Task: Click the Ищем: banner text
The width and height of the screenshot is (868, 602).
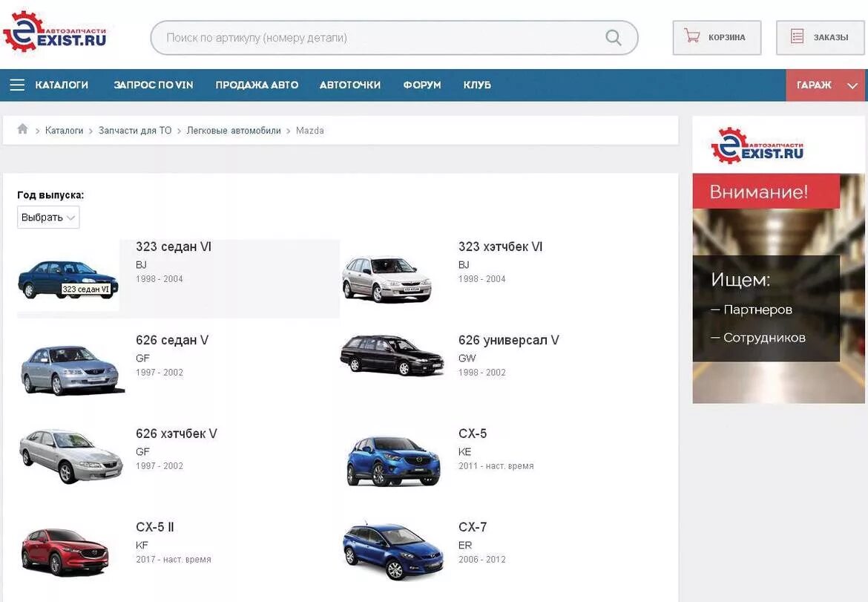Action: (740, 279)
